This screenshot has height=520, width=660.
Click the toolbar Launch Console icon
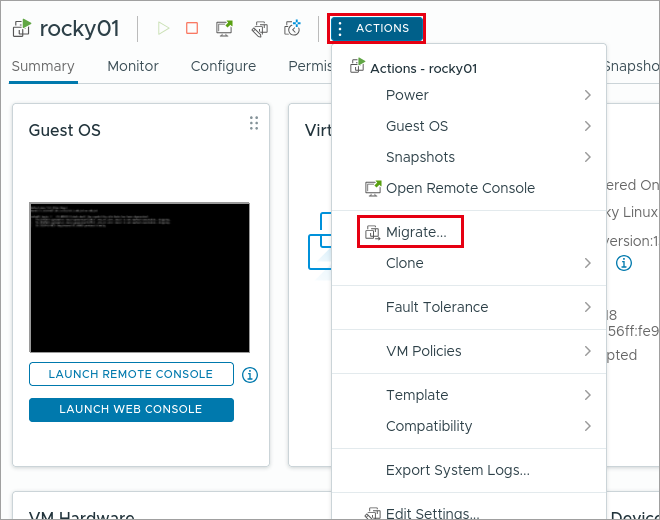[x=224, y=28]
